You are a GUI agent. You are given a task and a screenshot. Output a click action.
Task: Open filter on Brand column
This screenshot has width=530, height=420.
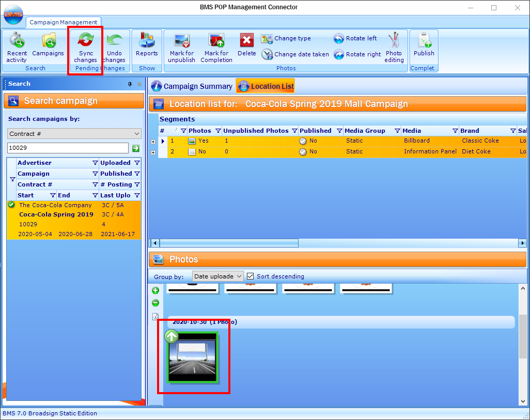click(513, 131)
